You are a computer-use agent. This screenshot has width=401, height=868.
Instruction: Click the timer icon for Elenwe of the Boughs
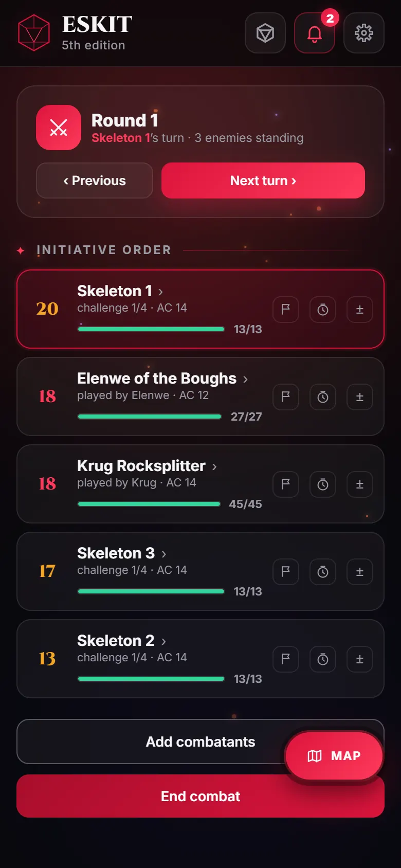pos(323,397)
